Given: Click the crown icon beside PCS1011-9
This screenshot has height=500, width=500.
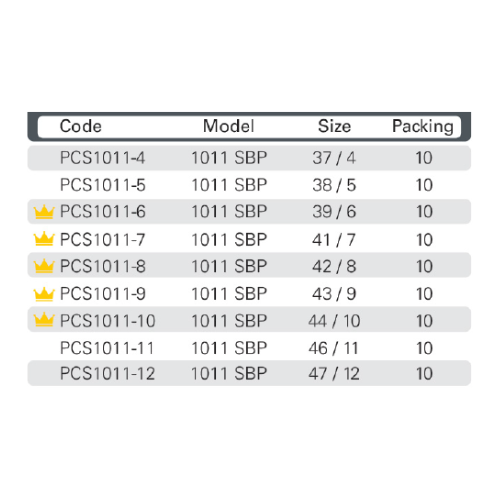Looking at the screenshot, I should (44, 294).
